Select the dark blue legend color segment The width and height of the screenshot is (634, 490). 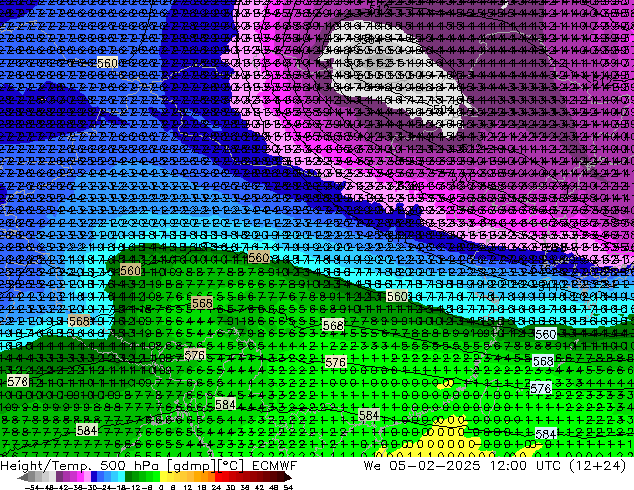pyautogui.click(x=94, y=477)
